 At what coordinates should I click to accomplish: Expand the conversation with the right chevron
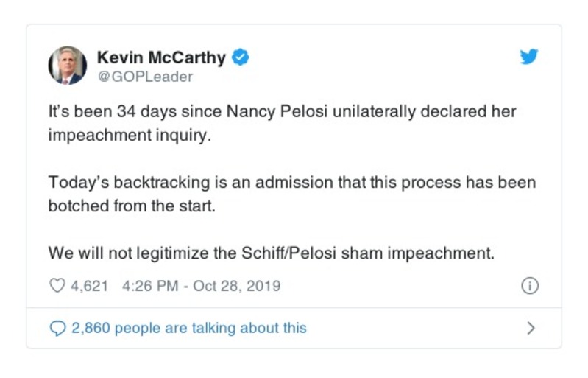tap(531, 328)
